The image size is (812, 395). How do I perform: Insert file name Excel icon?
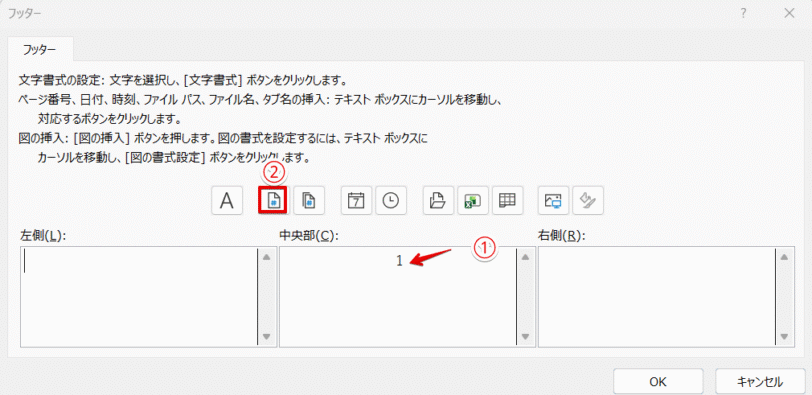click(473, 201)
